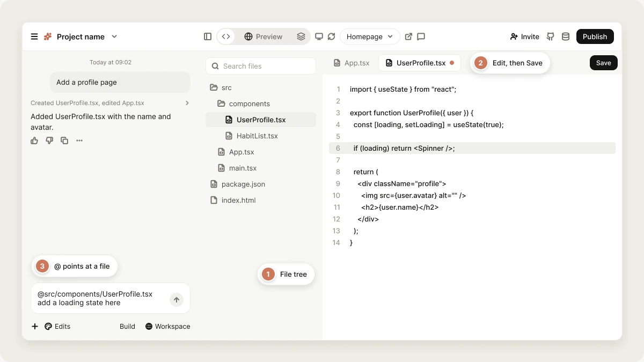Click line 10 img tag code
The width and height of the screenshot is (644, 362).
[x=413, y=195]
